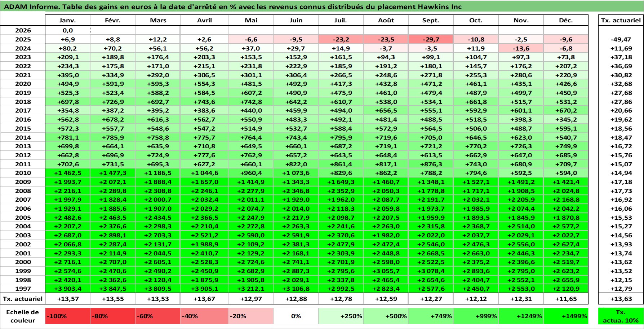Select the -29,7 cell in 2025
This screenshot has height=329, width=644.
click(x=431, y=39)
